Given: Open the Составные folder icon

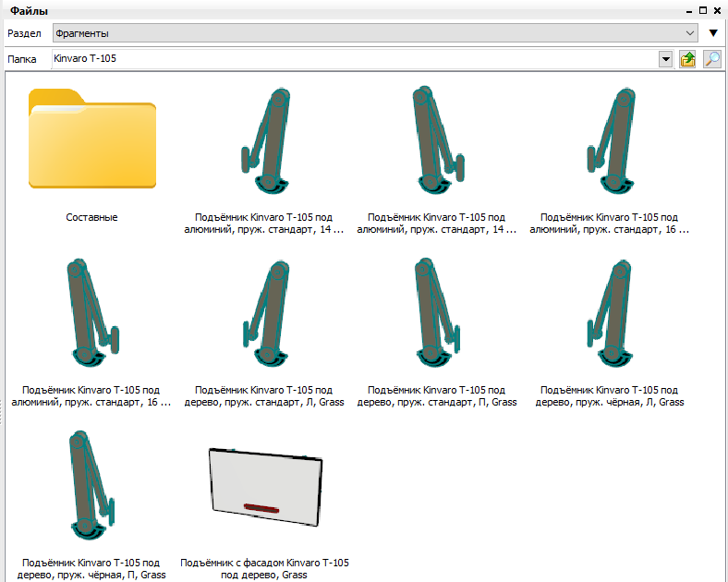Looking at the screenshot, I should pos(92,139).
